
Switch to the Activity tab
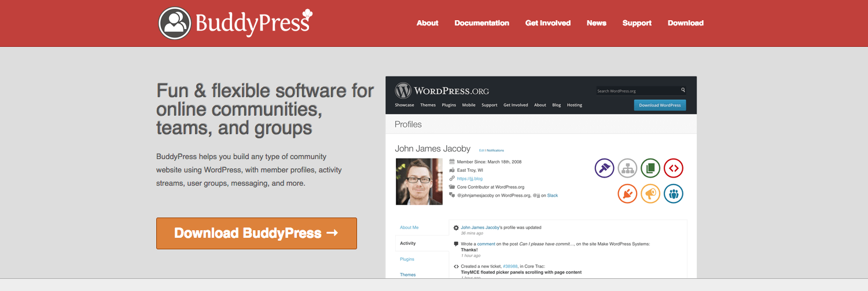(x=408, y=244)
